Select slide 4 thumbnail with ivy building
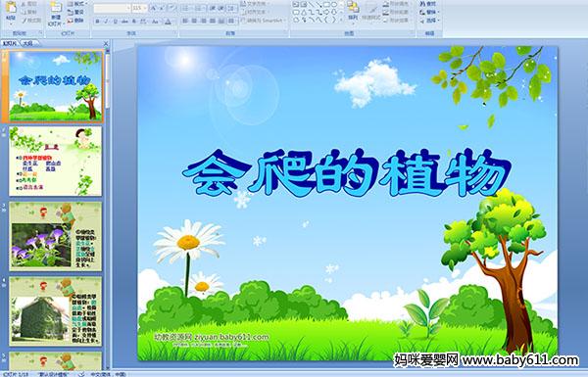 pos(56,311)
